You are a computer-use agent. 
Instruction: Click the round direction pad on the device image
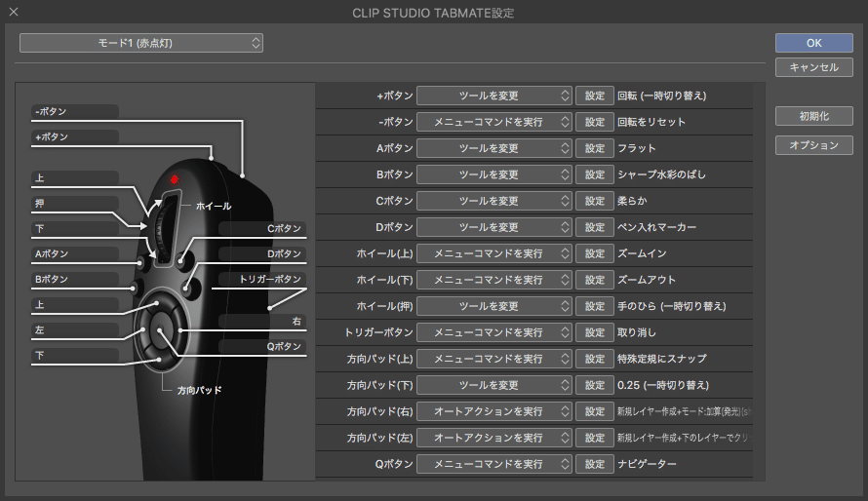coord(161,329)
